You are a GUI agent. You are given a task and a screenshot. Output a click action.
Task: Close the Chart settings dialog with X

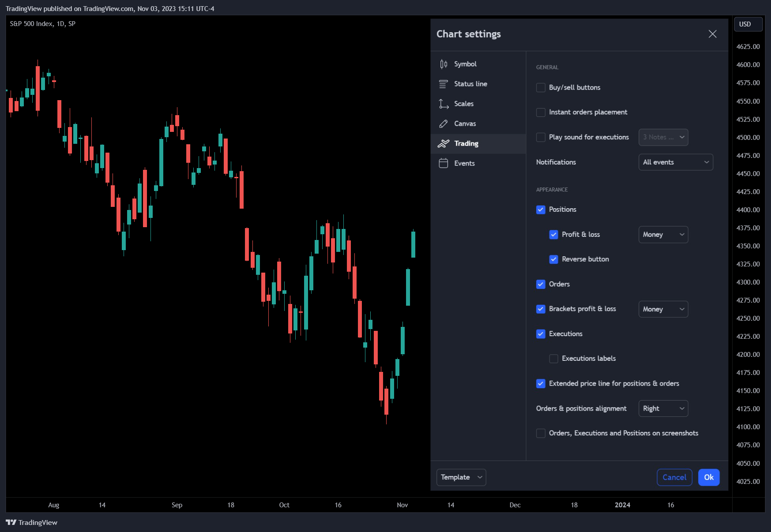(712, 34)
